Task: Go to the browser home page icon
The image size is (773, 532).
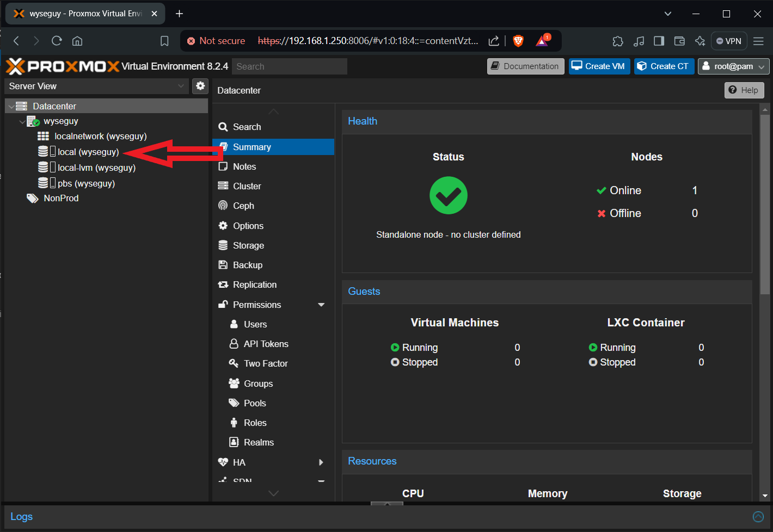Action: 77,41
